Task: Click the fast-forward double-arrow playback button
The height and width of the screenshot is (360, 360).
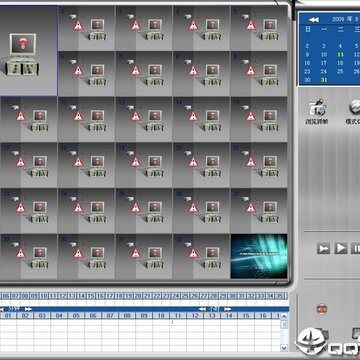Action: tap(323, 248)
